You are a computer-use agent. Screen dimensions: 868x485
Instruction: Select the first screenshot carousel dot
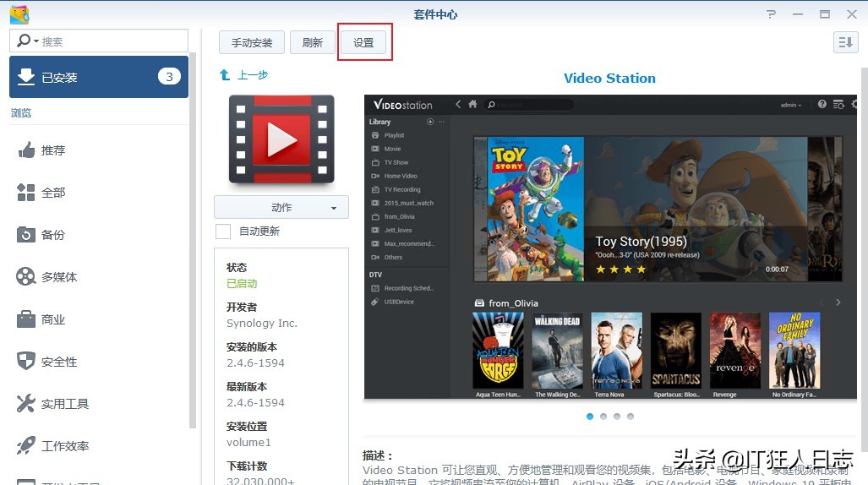(590, 417)
